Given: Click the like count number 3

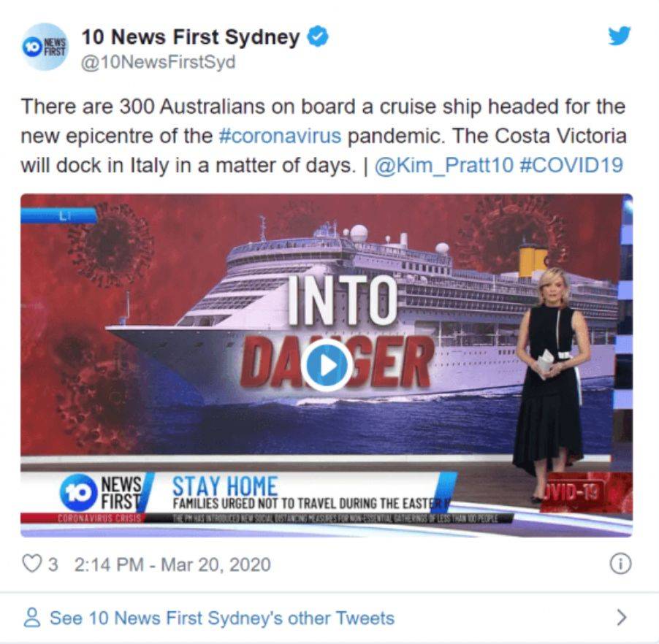Looking at the screenshot, I should pyautogui.click(x=53, y=564).
